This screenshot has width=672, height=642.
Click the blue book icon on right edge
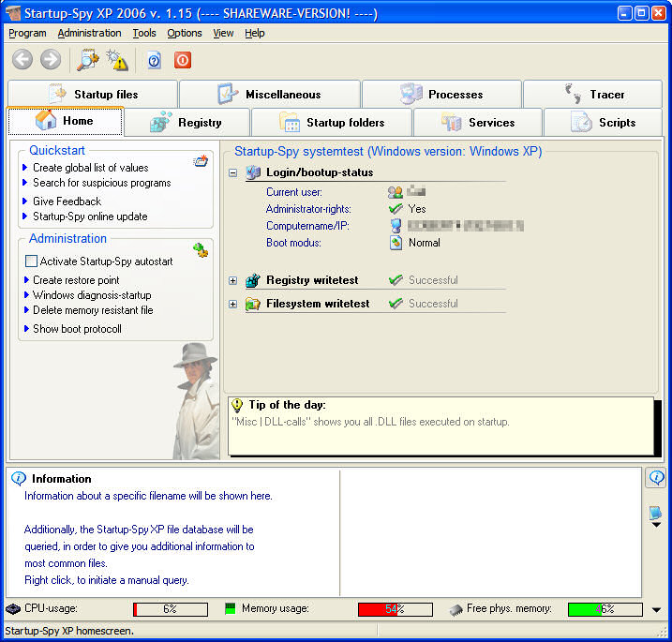coord(655,513)
